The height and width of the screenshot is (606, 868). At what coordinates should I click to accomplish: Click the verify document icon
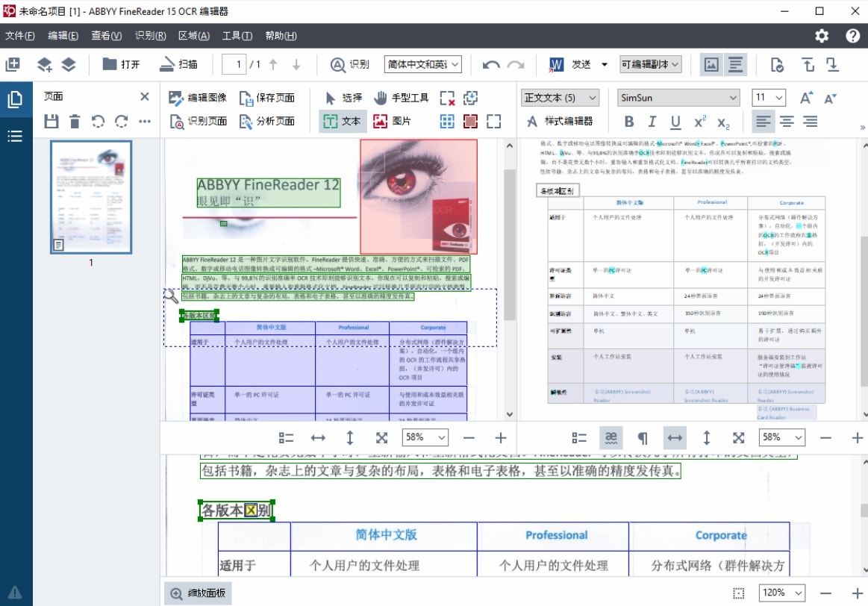pyautogui.click(x=777, y=65)
